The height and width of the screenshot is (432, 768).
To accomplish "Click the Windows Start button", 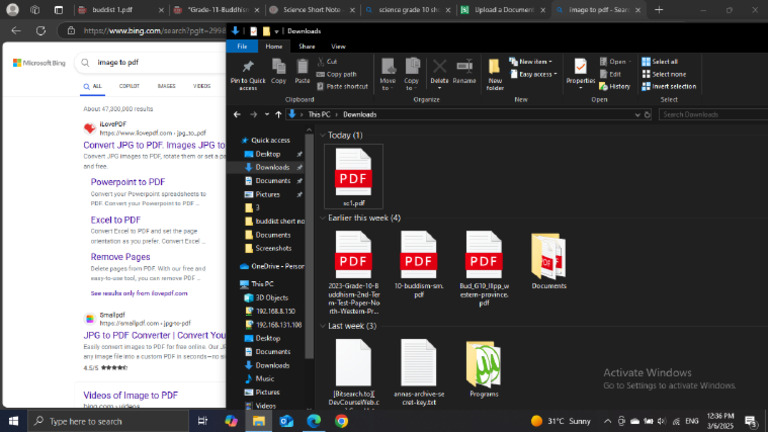I will 13,421.
